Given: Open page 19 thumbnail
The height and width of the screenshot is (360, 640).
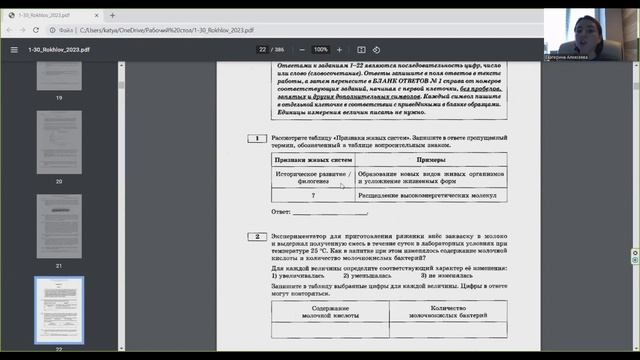Looking at the screenshot, I should click(59, 76).
